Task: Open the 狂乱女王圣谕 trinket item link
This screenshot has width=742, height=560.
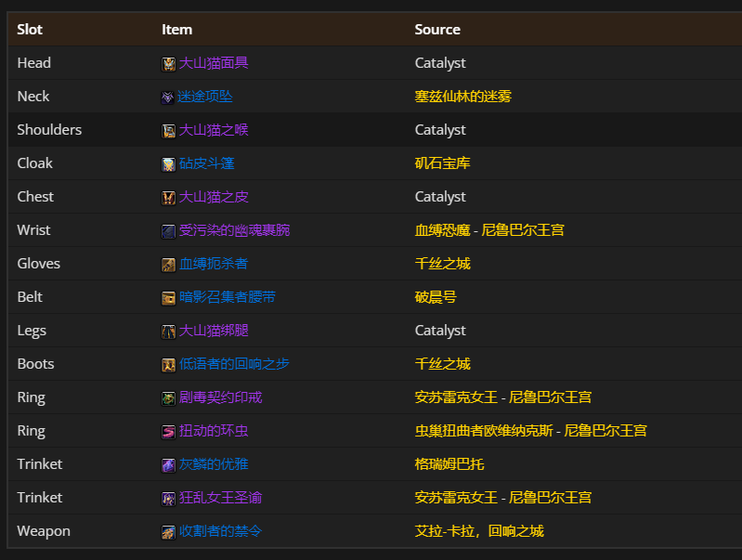Action: click(x=220, y=498)
